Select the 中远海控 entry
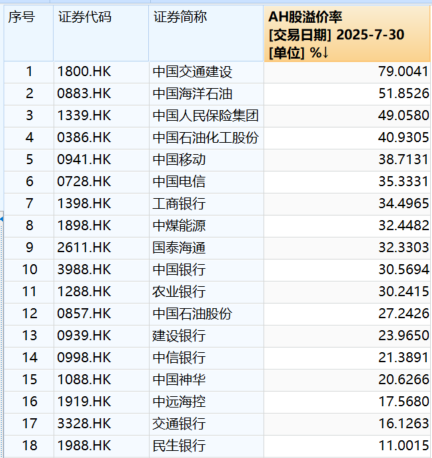This screenshot has width=432, height=458. 179,402
